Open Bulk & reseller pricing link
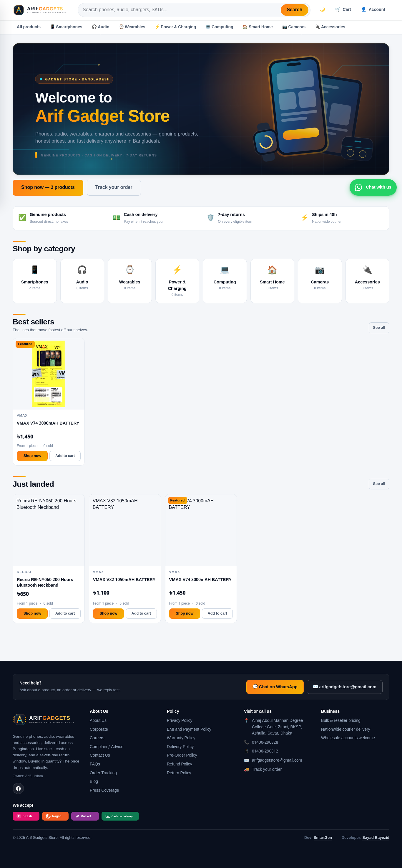This screenshot has height=868, width=402. coord(341,720)
